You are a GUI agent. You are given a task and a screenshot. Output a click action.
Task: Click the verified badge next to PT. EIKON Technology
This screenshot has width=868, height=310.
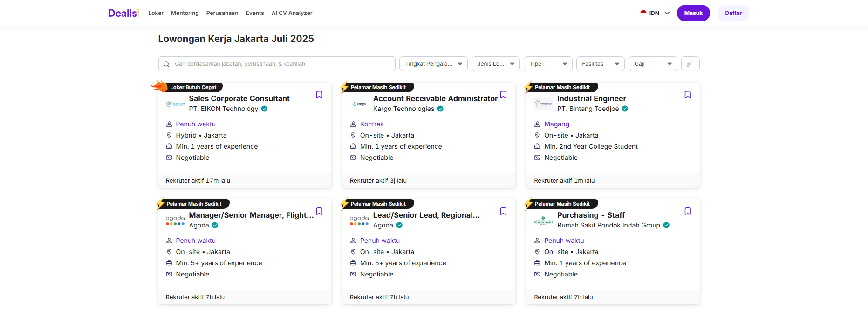264,109
